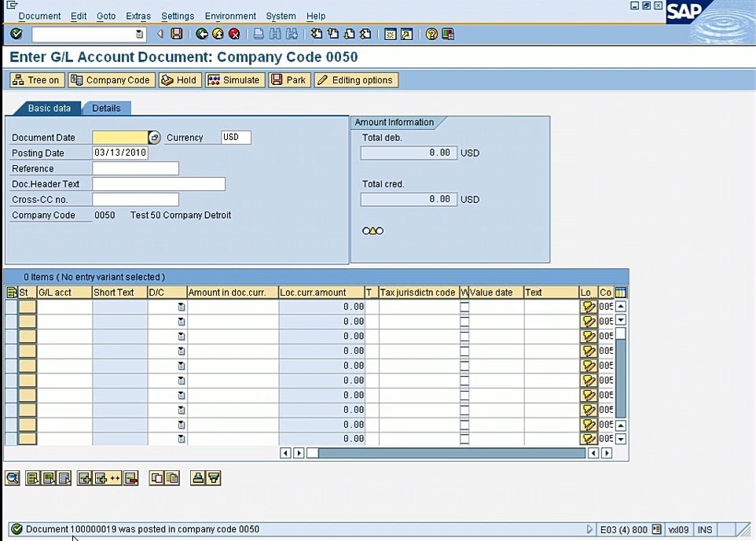Click the Simulate button
Image resolution: width=756 pixels, height=541 pixels.
click(x=235, y=80)
